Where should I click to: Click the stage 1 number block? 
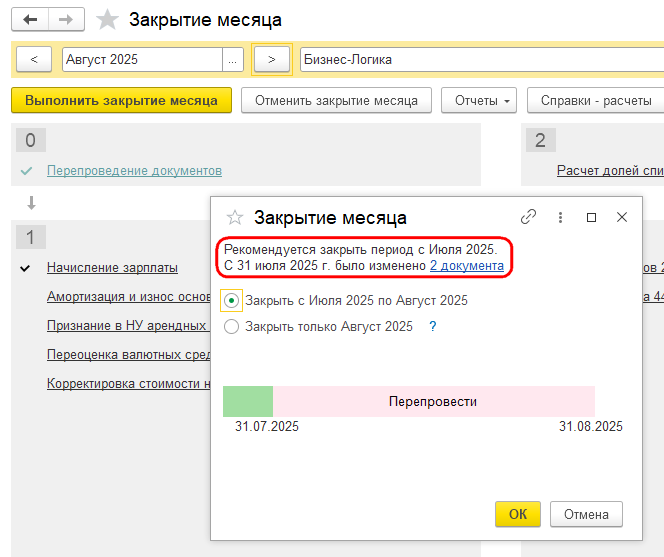[30, 237]
